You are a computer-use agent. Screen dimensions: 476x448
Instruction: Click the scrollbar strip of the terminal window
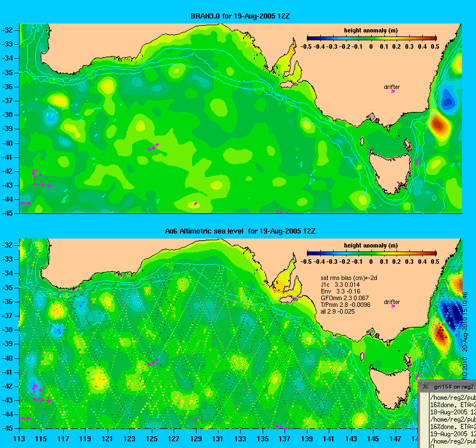coord(425,421)
